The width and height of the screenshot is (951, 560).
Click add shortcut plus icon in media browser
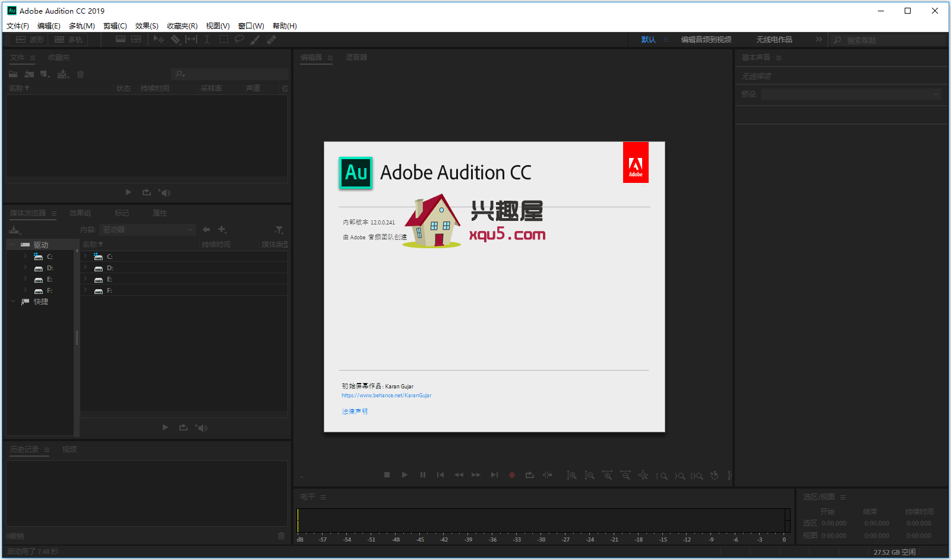(222, 229)
